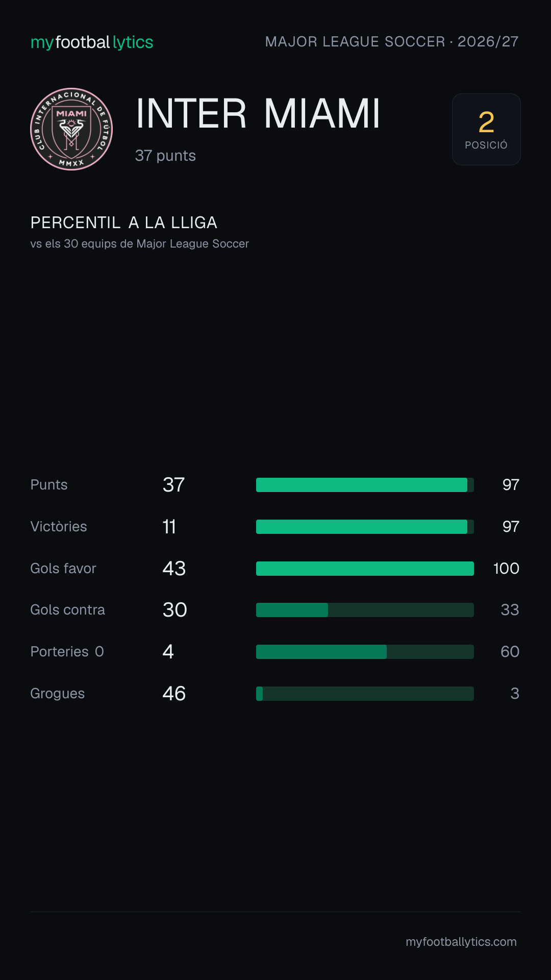Screen dimensions: 551x980
Task: Select the Gols favor value 43
Action: pyautogui.click(x=174, y=569)
